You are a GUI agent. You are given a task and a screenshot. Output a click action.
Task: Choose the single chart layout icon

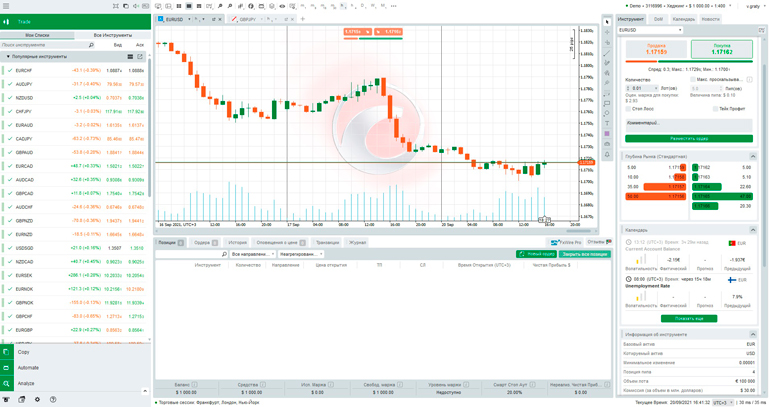pyautogui.click(x=189, y=6)
